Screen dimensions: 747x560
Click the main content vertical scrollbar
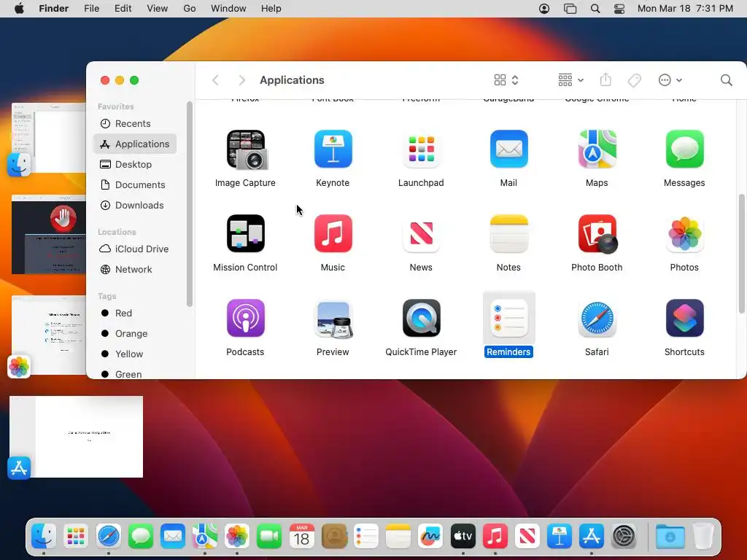pos(741,254)
